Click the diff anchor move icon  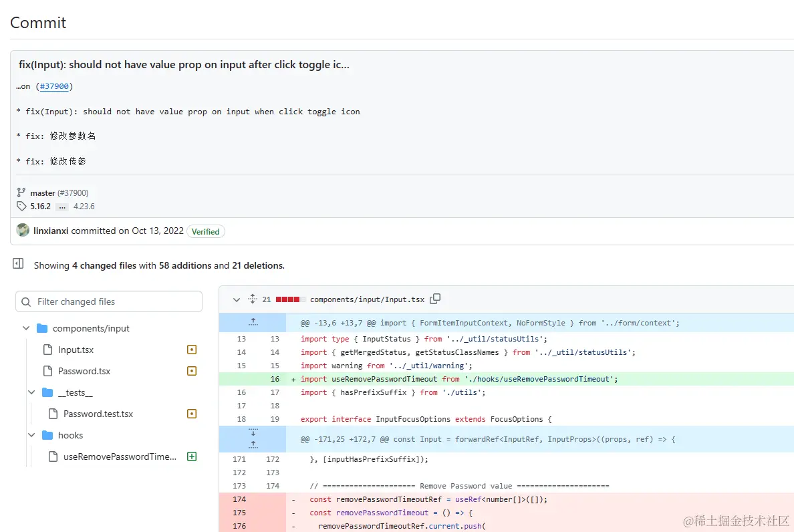252,299
